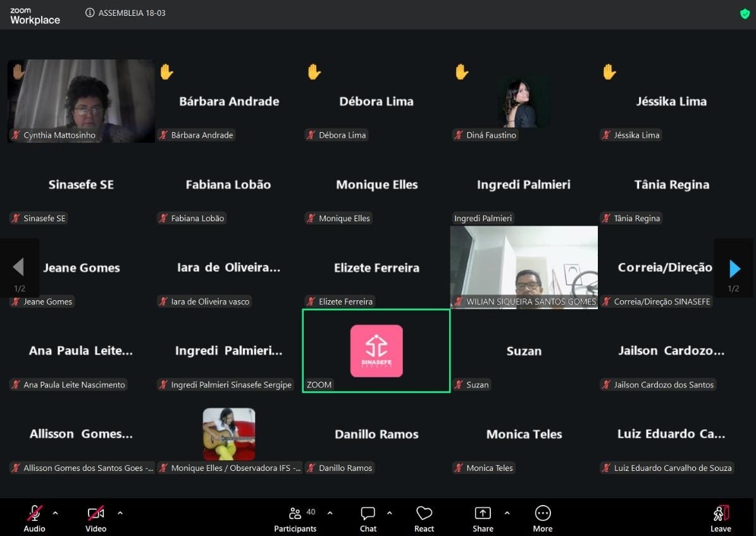
Task: Click the Zoom Workplace logo
Action: [35, 16]
